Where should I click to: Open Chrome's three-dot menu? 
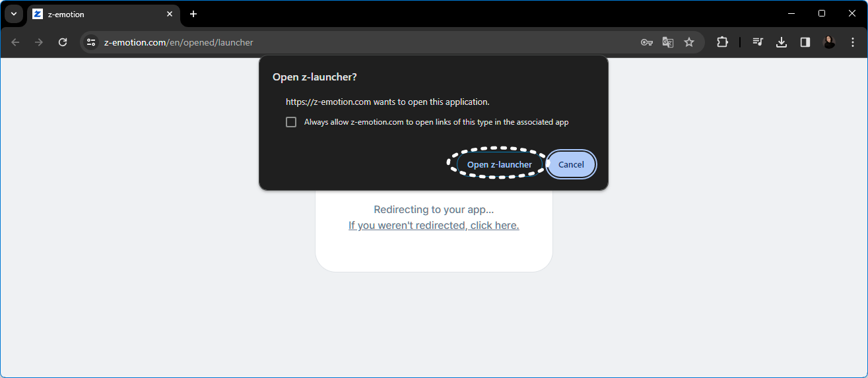(x=852, y=42)
